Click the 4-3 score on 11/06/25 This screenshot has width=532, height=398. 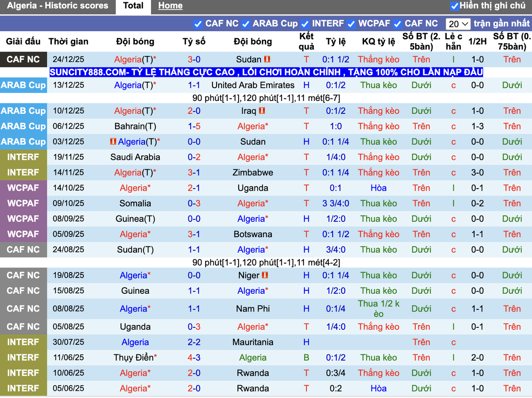pyautogui.click(x=194, y=358)
